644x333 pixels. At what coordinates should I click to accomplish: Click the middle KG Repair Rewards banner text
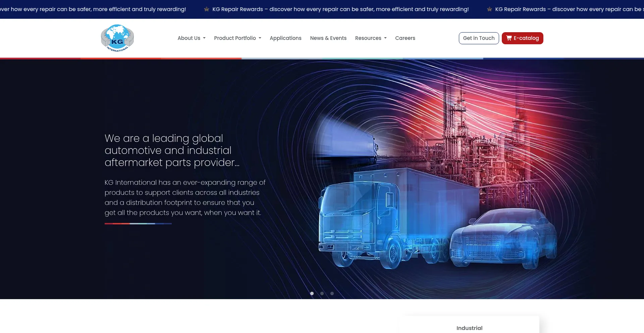[x=340, y=9]
